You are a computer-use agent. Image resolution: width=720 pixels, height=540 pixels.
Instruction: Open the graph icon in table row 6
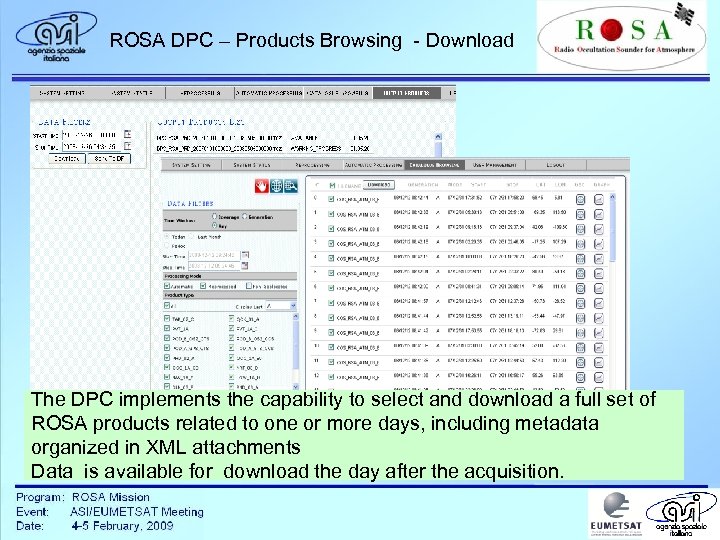pos(599,288)
